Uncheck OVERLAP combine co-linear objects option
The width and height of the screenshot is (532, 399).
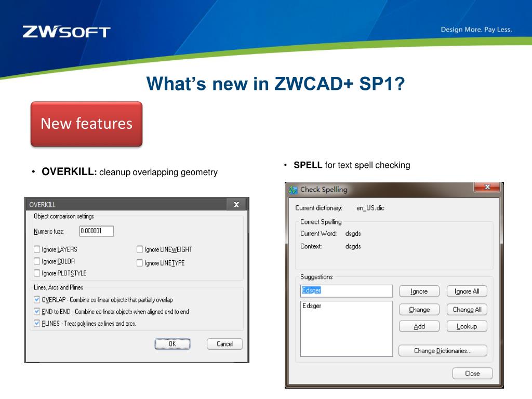click(37, 300)
